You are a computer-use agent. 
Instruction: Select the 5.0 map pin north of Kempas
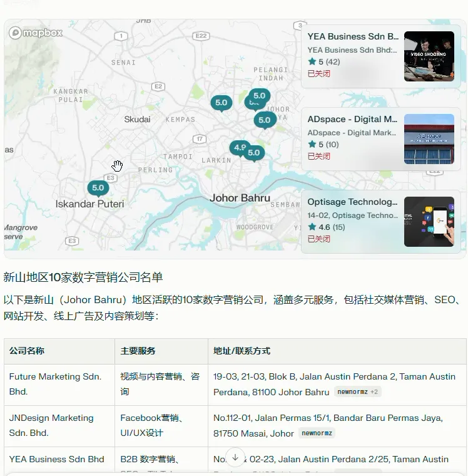click(x=221, y=103)
